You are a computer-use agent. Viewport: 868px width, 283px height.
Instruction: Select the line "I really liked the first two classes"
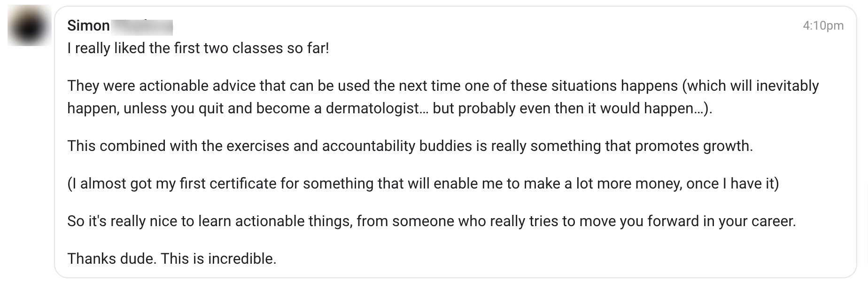pos(198,48)
